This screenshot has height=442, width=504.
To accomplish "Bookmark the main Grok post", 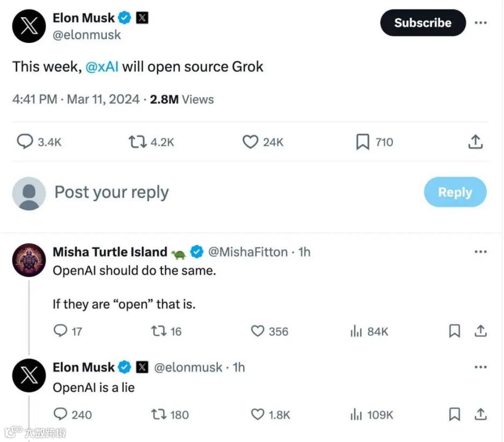I will (x=363, y=142).
